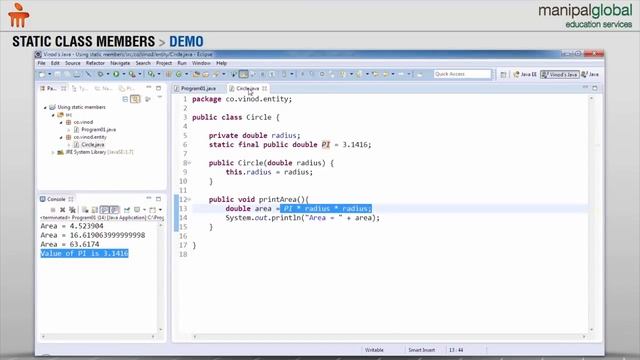The height and width of the screenshot is (360, 640).
Task: Click the Open Perspective icon
Action: coord(503,74)
